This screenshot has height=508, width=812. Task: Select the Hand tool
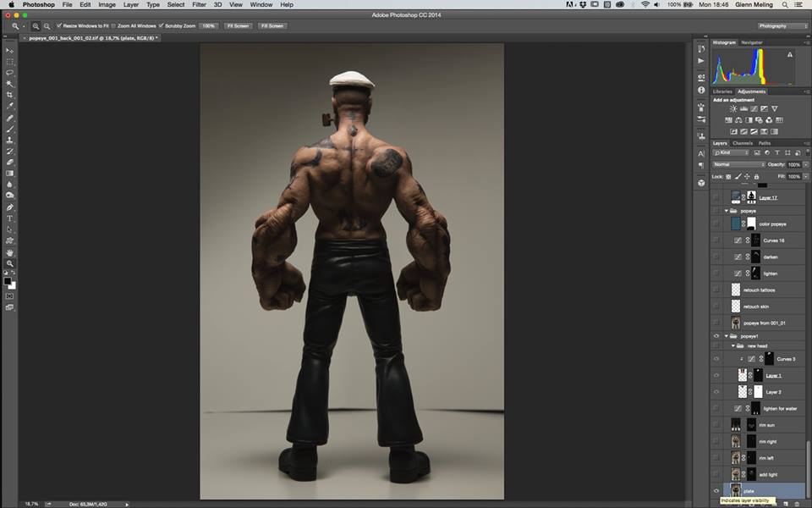pyautogui.click(x=10, y=252)
